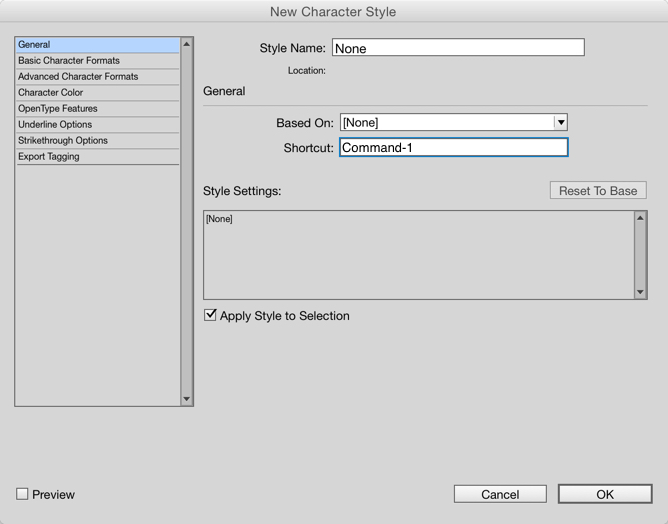
Task: Open Basic Character Formats section
Action: point(98,60)
